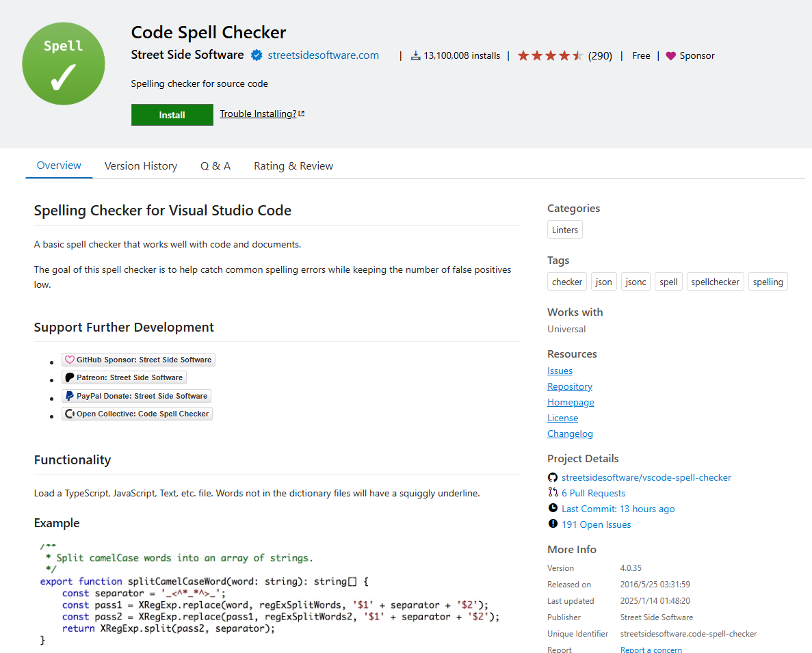812x653 pixels.
Task: Open the Trouble Installing? help link
Action: [x=262, y=114]
